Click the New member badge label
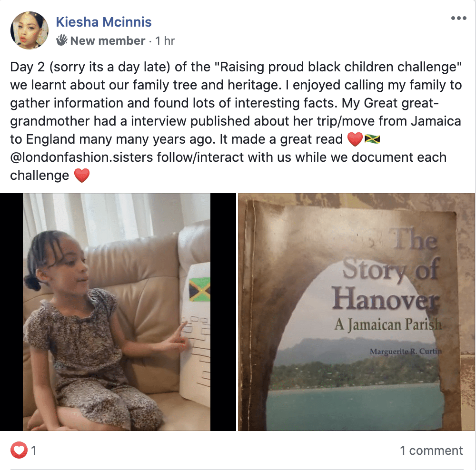 (108, 40)
